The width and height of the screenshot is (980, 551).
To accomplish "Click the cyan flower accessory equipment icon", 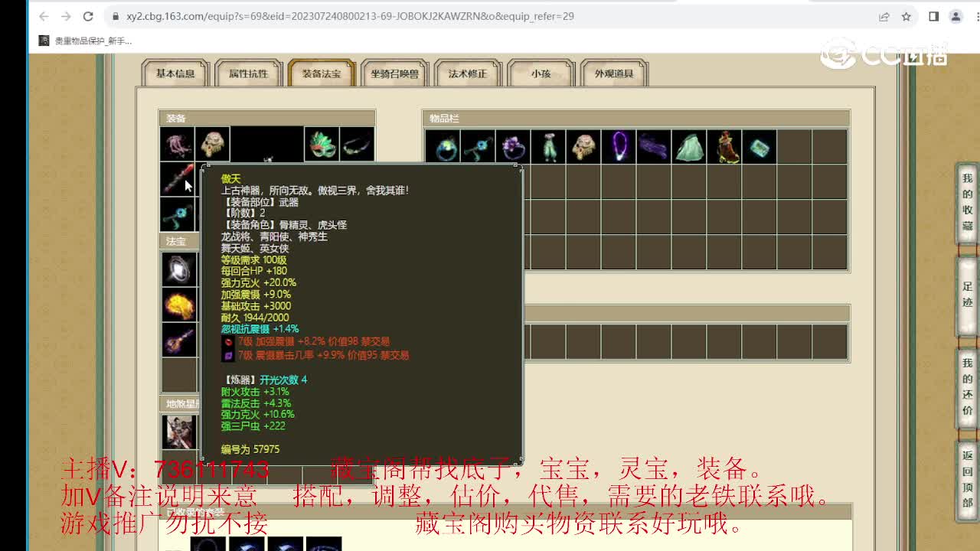I will [x=177, y=214].
